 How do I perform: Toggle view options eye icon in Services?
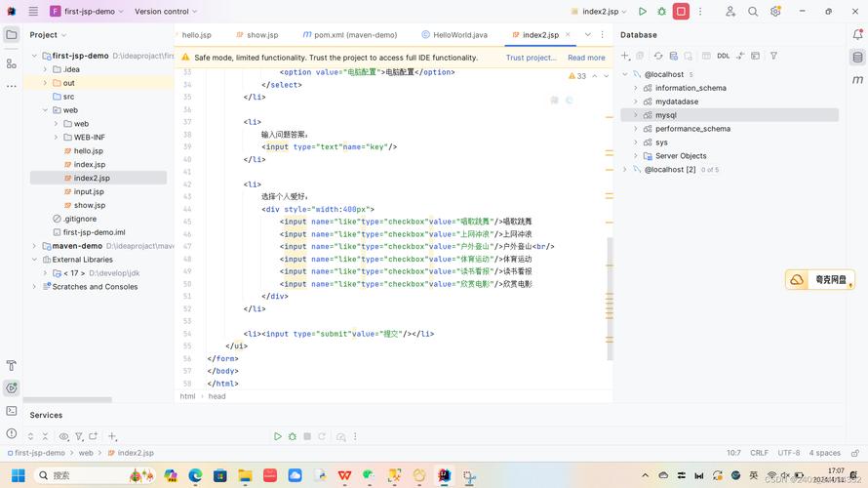pyautogui.click(x=64, y=436)
